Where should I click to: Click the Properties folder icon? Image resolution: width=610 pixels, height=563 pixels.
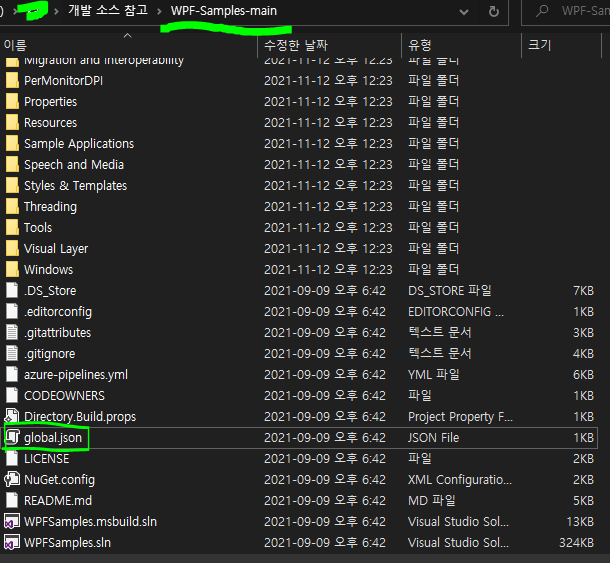coord(12,102)
